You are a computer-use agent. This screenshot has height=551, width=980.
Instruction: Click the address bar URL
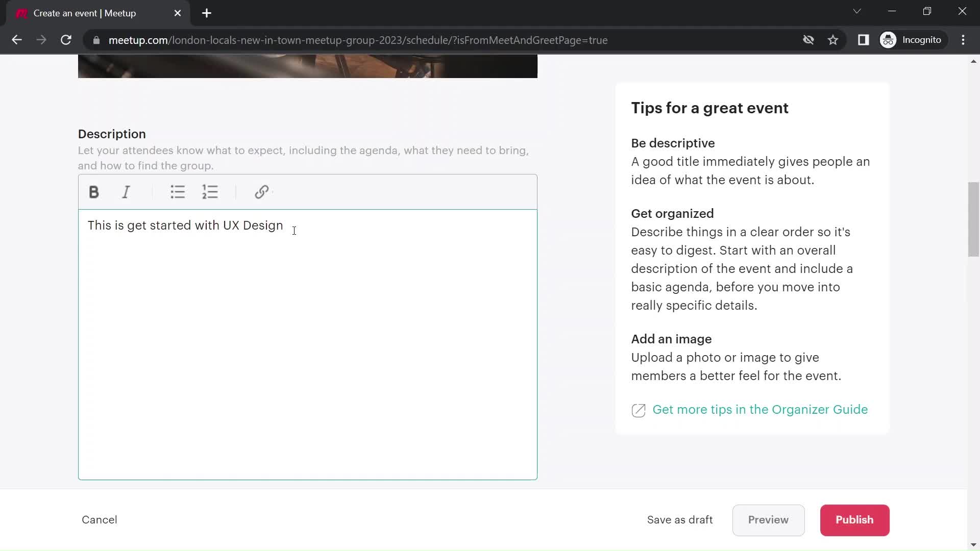[x=358, y=40]
